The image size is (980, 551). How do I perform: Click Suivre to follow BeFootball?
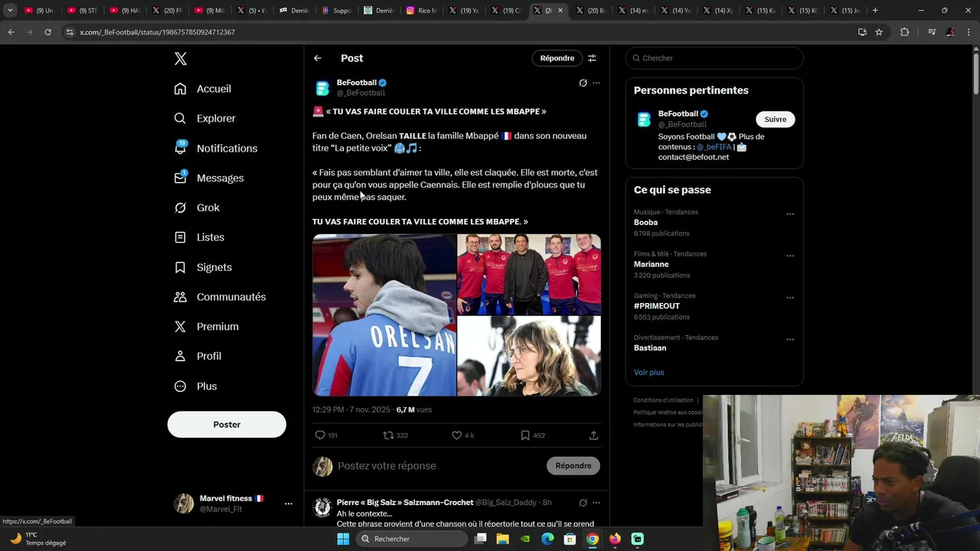click(775, 119)
